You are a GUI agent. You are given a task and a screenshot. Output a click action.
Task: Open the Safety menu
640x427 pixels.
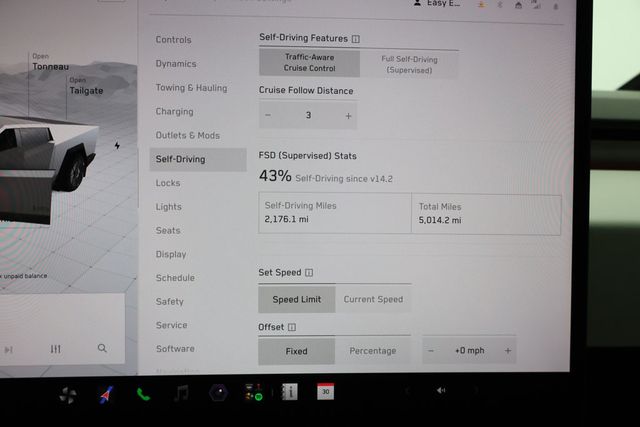(x=169, y=302)
